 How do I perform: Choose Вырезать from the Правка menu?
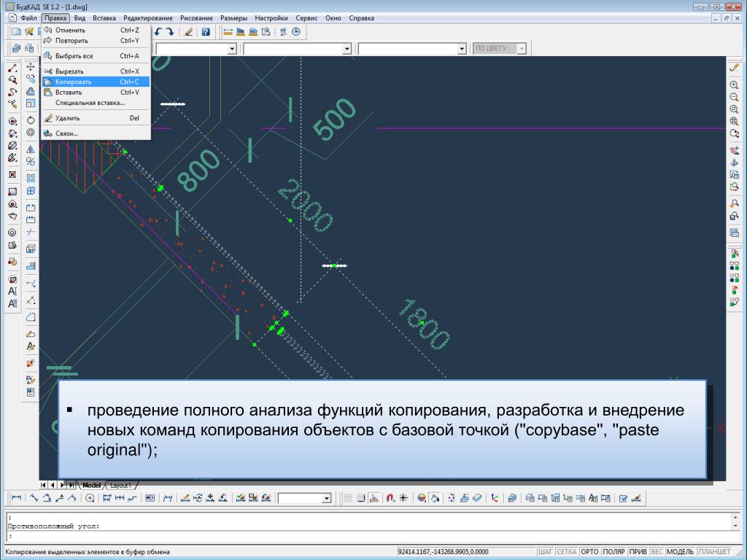point(96,71)
